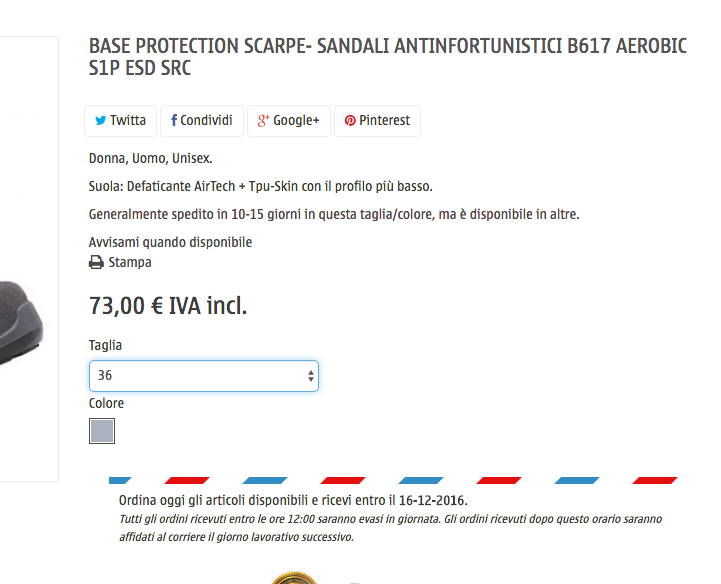Click Avvisami quando disponibile link
The width and height of the screenshot is (721, 584).
point(170,242)
